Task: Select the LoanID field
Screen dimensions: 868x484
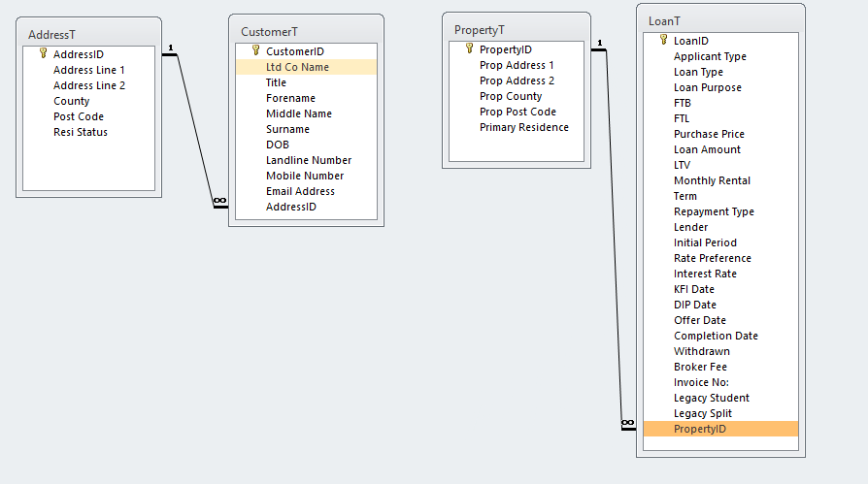Action: pos(720,41)
